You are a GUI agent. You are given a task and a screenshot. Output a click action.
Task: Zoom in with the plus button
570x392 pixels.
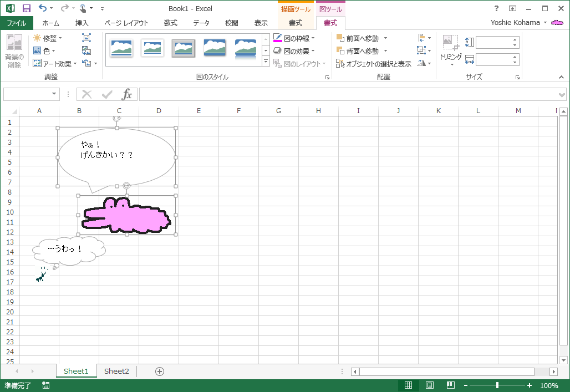(x=530, y=385)
